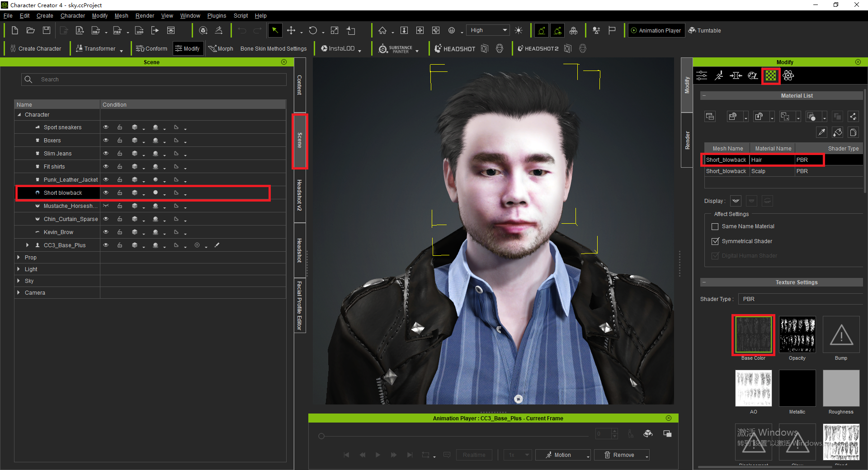Click the sun lighting toggle icon

pyautogui.click(x=519, y=30)
